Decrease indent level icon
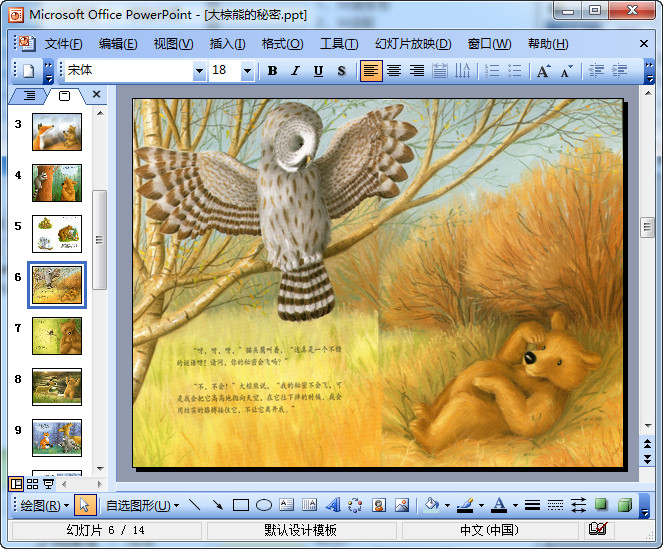This screenshot has height=549, width=663. (x=596, y=71)
